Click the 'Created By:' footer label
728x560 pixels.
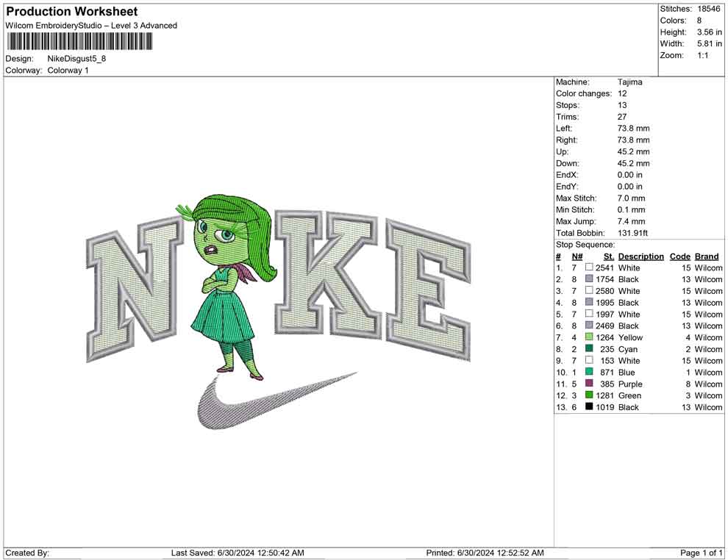27,553
